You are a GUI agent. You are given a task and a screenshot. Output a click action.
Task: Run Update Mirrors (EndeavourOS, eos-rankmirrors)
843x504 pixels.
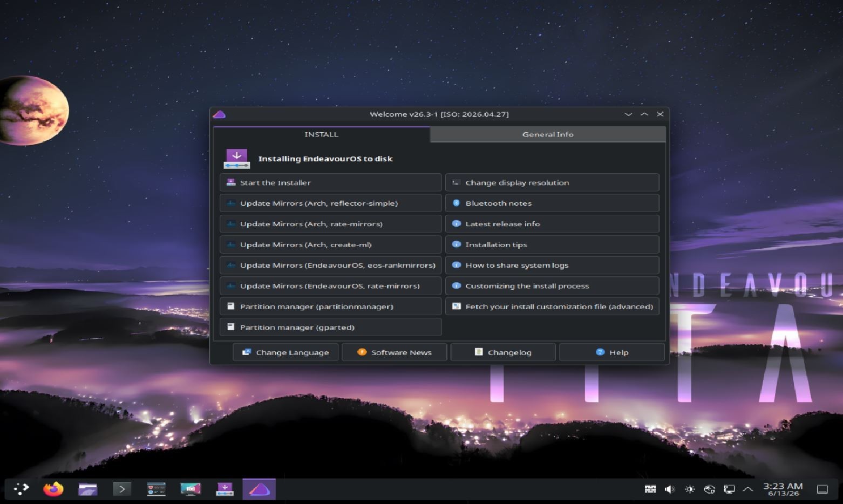(x=331, y=265)
